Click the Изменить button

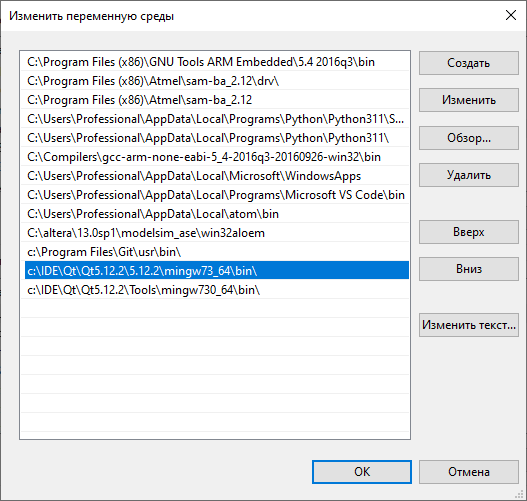[469, 100]
